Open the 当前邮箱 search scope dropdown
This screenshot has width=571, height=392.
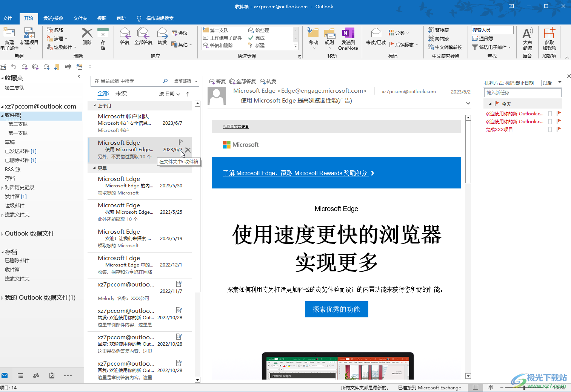click(x=186, y=81)
